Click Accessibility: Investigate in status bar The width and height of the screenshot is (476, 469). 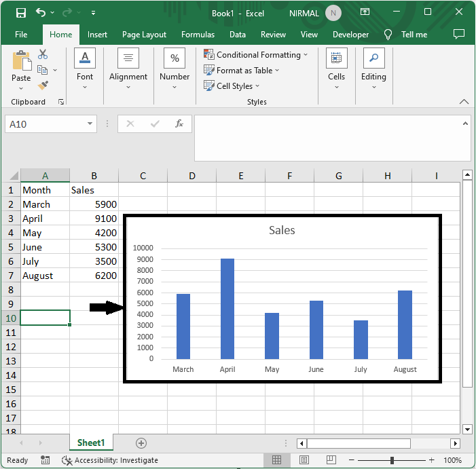tap(110, 460)
